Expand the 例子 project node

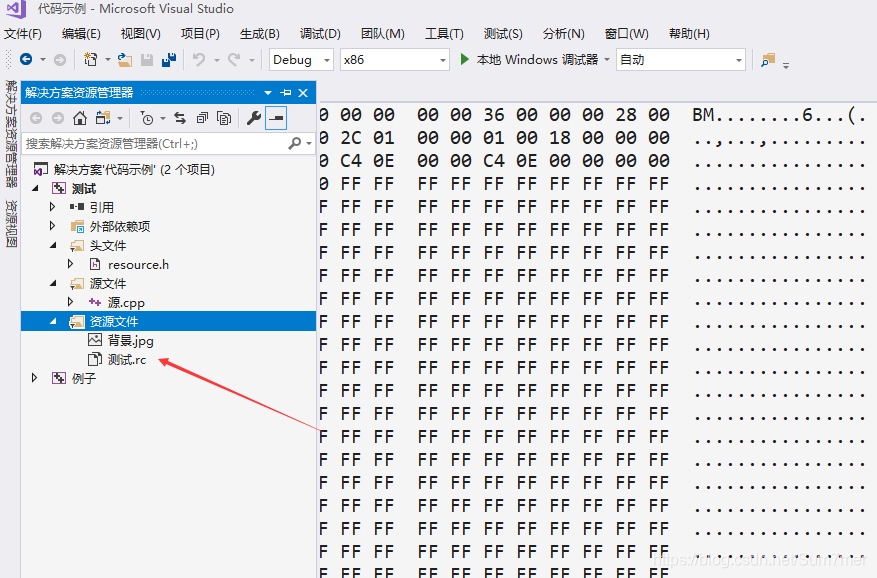click(35, 378)
